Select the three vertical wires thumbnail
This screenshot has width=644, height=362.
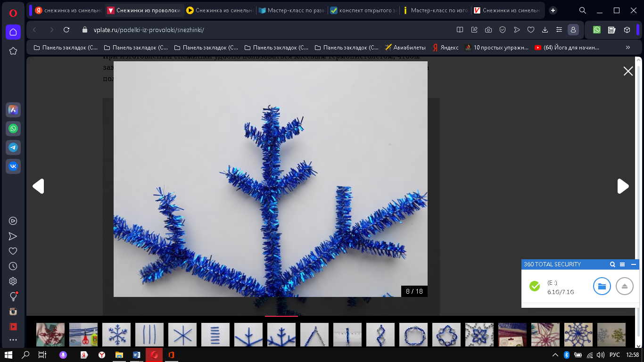click(149, 335)
